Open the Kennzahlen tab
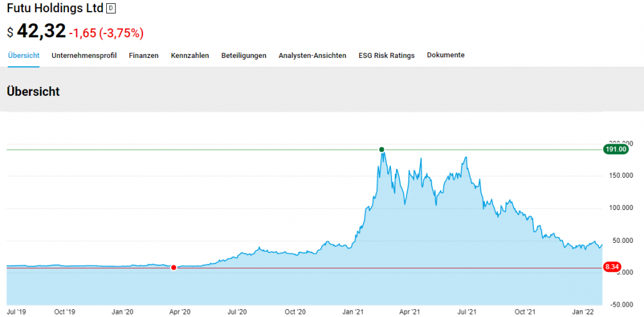The image size is (644, 317). pos(190,55)
